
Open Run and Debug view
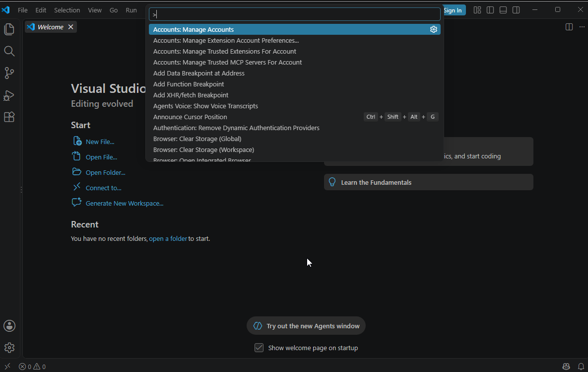[9, 95]
